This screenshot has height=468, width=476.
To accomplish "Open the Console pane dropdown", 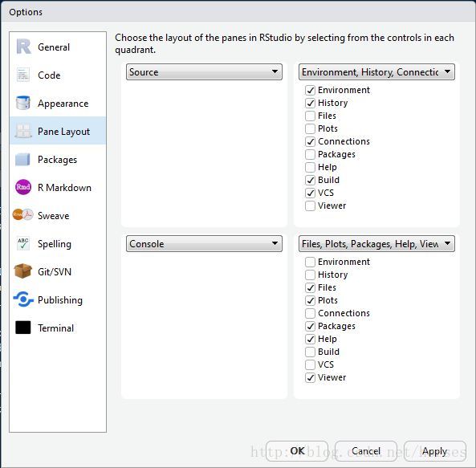I will coord(204,244).
